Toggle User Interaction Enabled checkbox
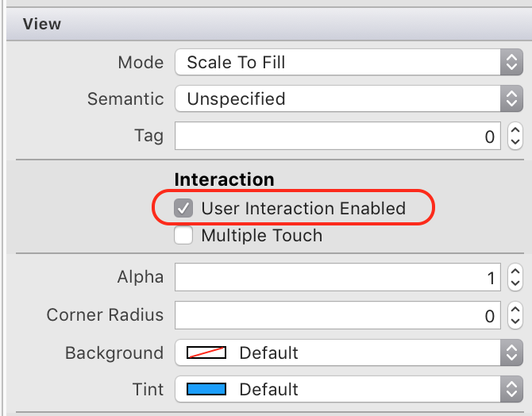The width and height of the screenshot is (532, 416). (183, 209)
